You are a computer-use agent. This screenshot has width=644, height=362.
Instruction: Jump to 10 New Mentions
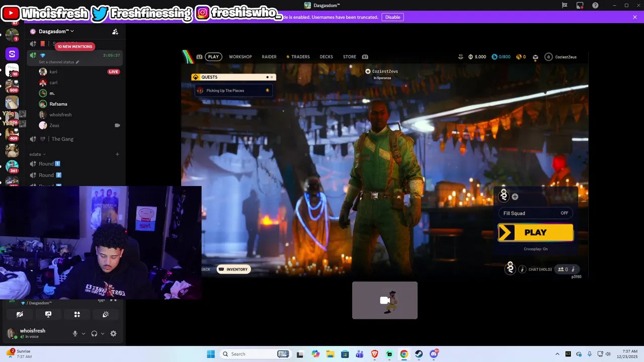point(74,46)
